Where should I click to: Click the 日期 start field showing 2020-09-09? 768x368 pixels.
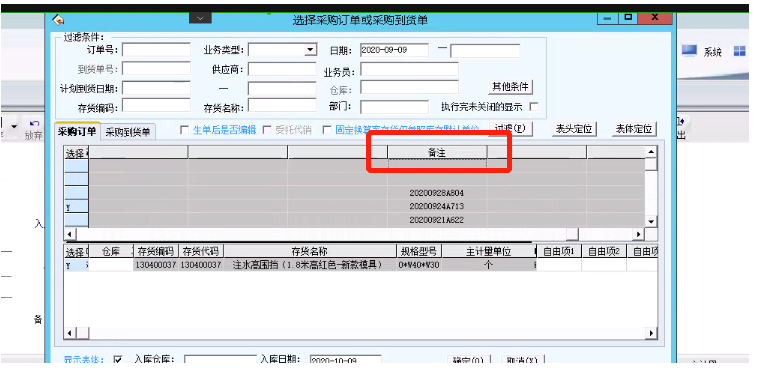(394, 50)
